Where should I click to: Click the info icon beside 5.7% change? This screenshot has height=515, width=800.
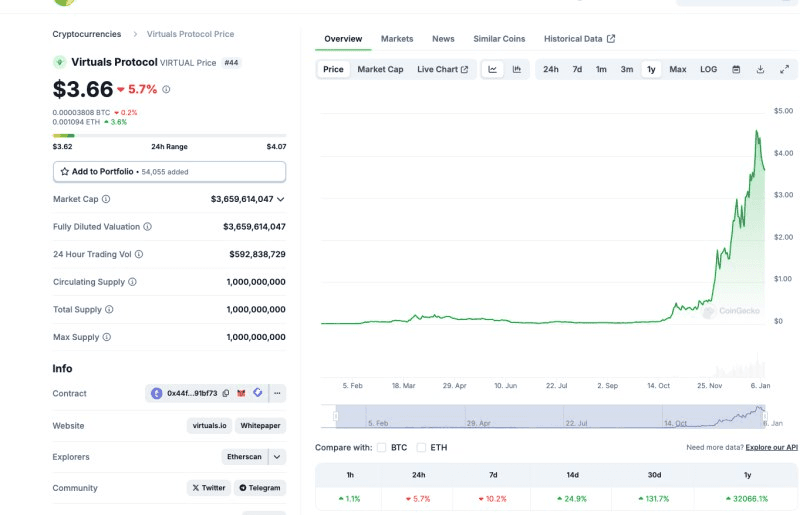coord(166,89)
